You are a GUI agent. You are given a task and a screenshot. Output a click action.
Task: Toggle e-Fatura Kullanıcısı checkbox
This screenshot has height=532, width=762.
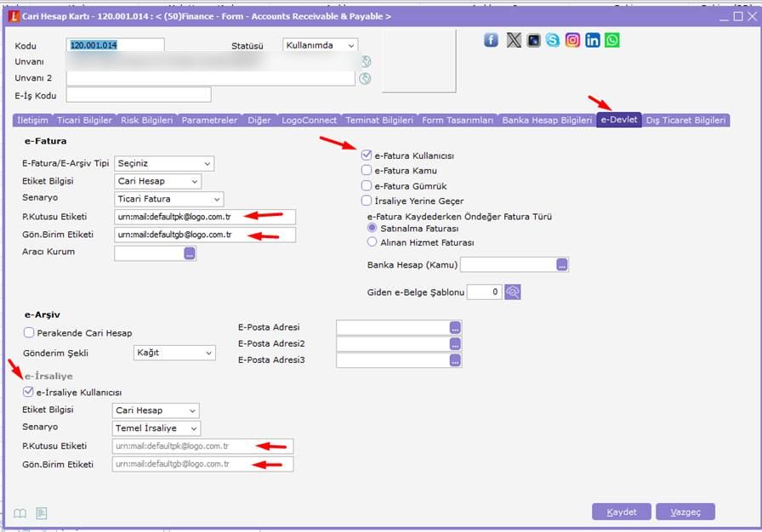367,156
